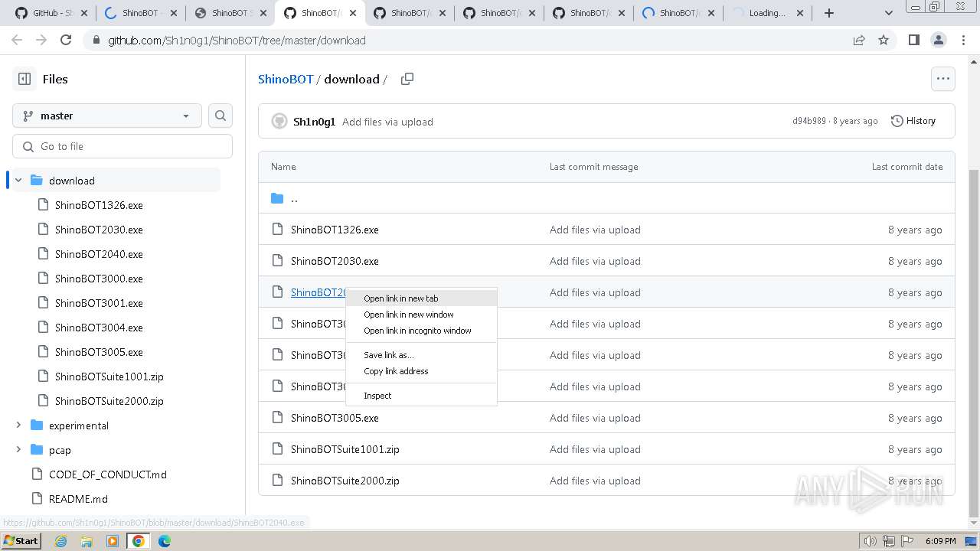This screenshot has width=980, height=551.
Task: Open Windows Explorer from the taskbar
Action: 87,541
